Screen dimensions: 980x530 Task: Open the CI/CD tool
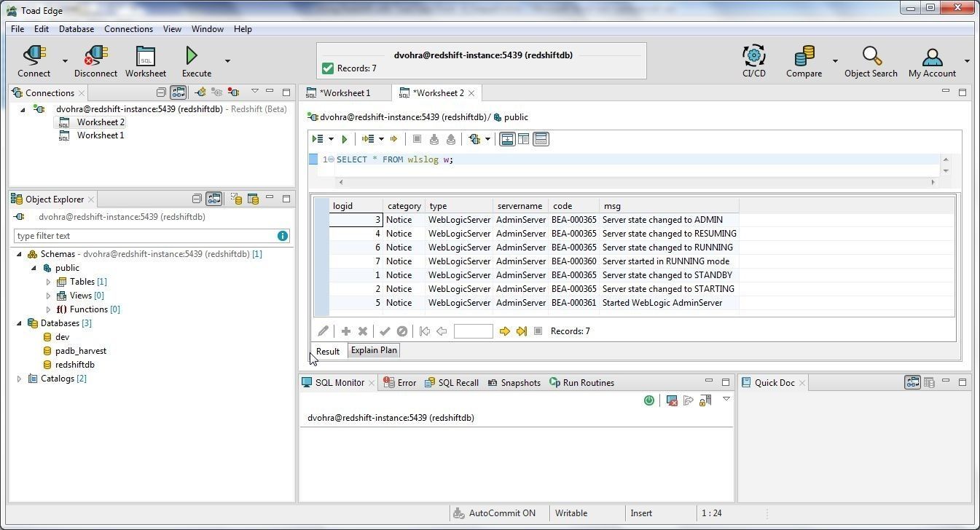click(x=754, y=61)
